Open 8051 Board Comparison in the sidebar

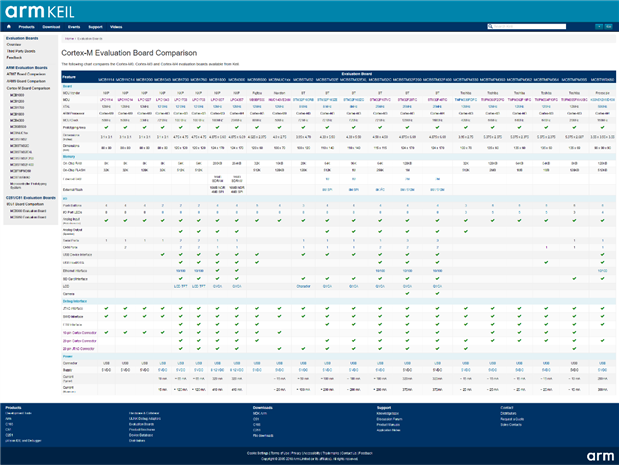(25, 204)
